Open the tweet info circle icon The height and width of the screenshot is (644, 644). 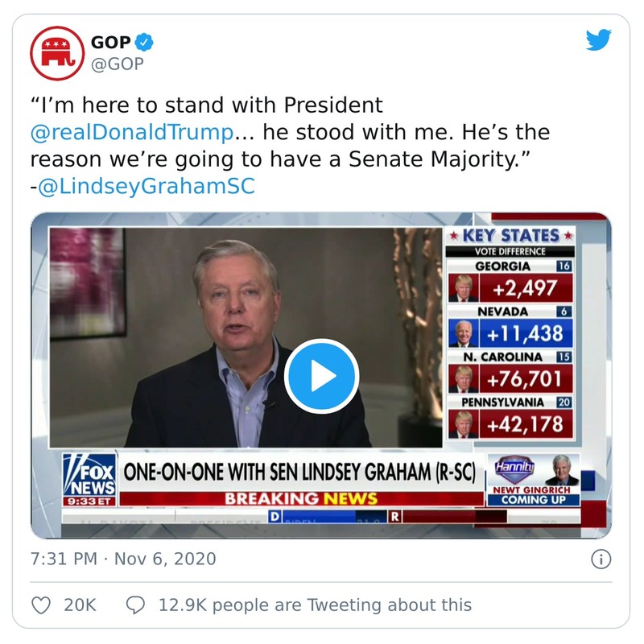click(601, 559)
